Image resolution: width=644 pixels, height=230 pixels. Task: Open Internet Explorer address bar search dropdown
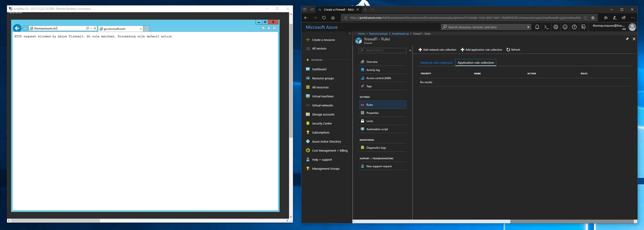click(x=91, y=28)
